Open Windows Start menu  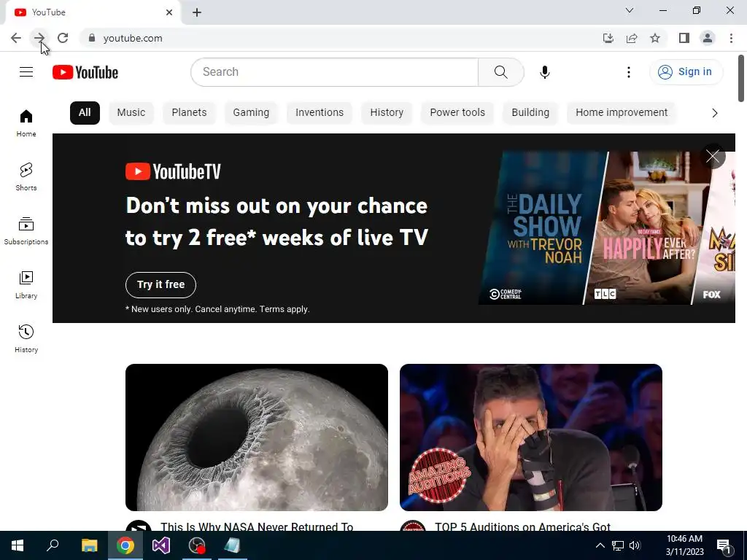[x=18, y=545]
